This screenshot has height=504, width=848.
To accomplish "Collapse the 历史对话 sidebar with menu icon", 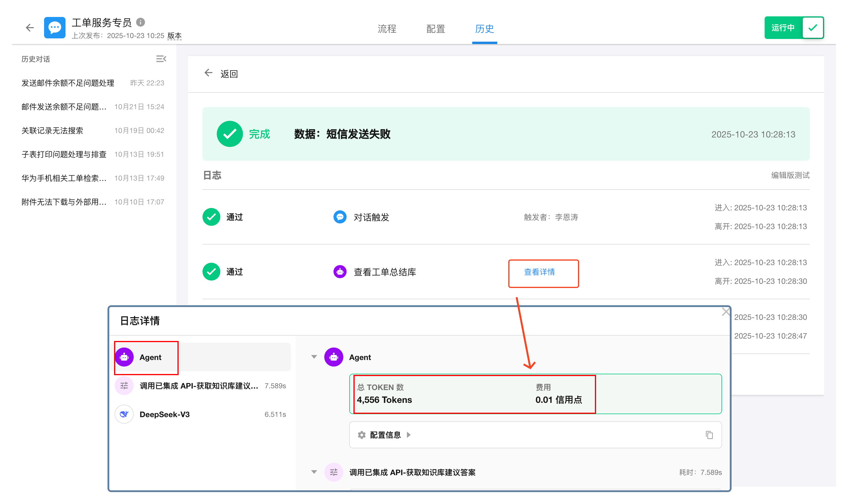I will click(161, 59).
